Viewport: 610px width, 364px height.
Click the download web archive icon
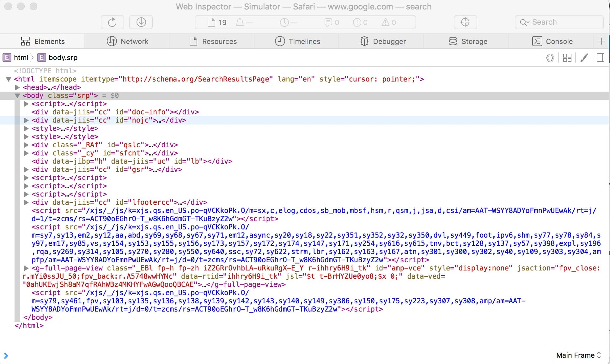click(141, 22)
